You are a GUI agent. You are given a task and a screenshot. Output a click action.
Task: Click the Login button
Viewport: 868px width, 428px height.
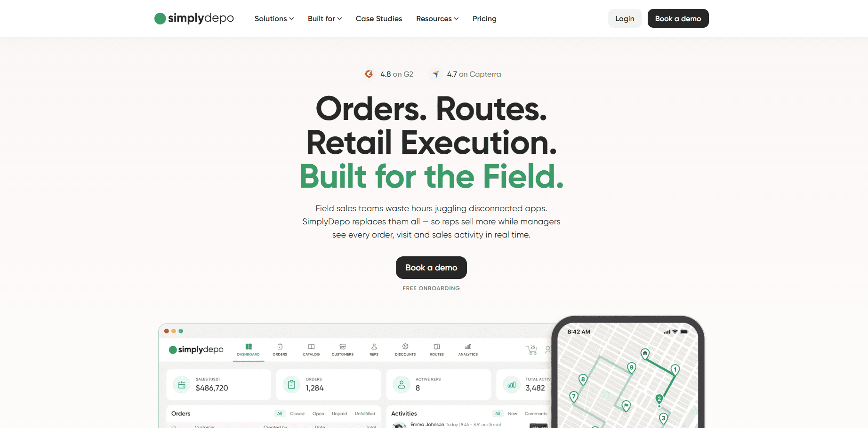pos(625,18)
